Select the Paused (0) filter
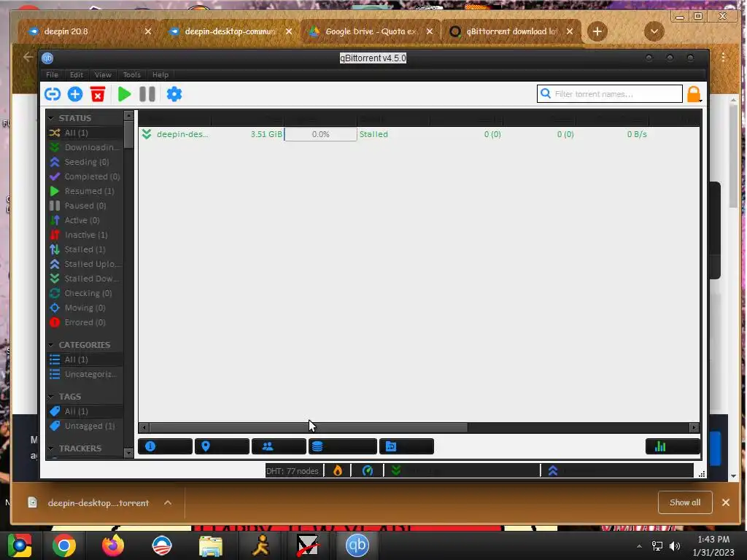The width and height of the screenshot is (747, 560). [85, 206]
